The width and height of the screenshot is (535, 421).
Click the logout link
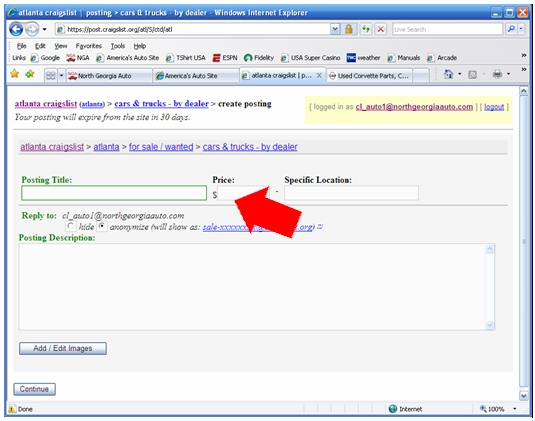coord(494,107)
